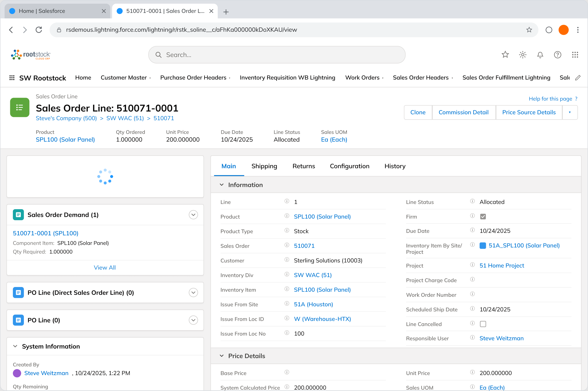
Task: Open more actions dropdown next to Price Source Details
Action: click(570, 112)
